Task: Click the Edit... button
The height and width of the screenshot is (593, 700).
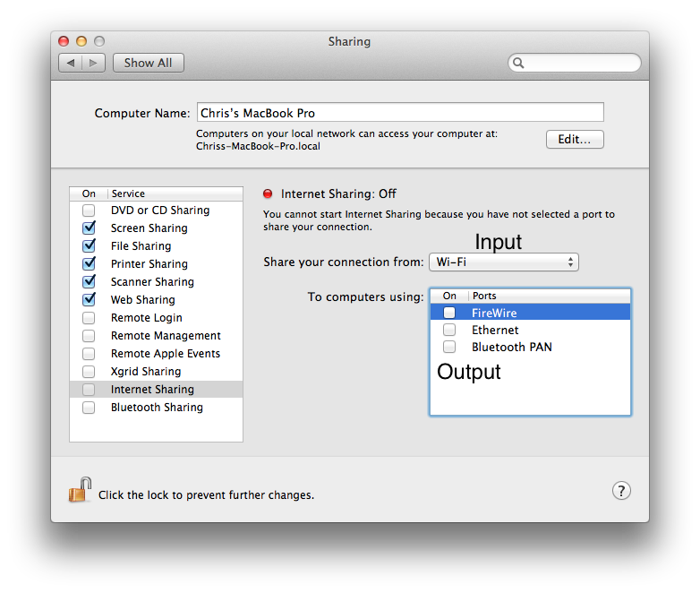Action: pyautogui.click(x=575, y=140)
